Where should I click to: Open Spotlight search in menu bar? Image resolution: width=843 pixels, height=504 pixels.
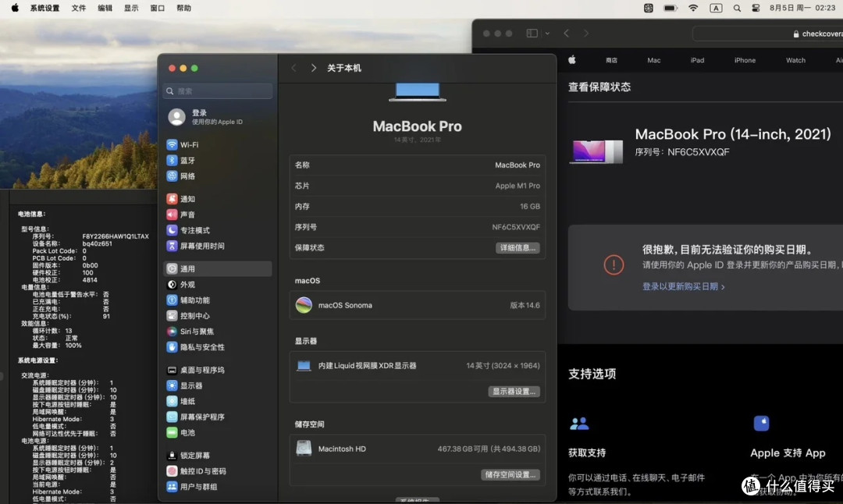pyautogui.click(x=737, y=8)
